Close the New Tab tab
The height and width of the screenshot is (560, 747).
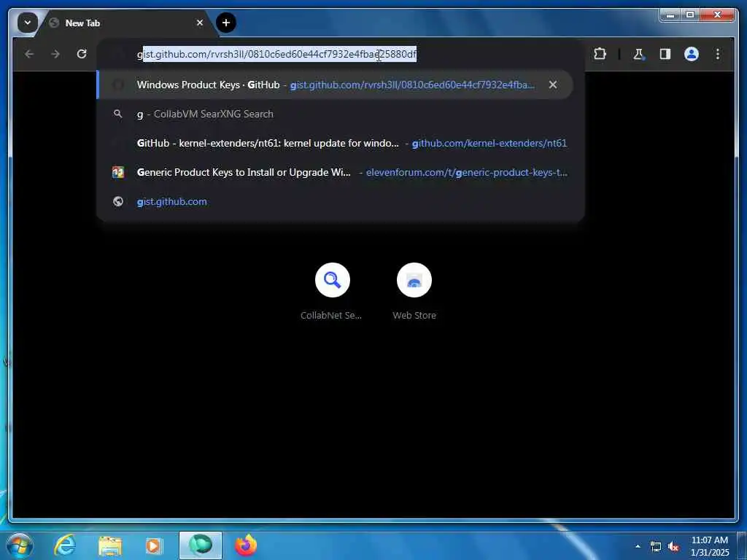(x=200, y=23)
